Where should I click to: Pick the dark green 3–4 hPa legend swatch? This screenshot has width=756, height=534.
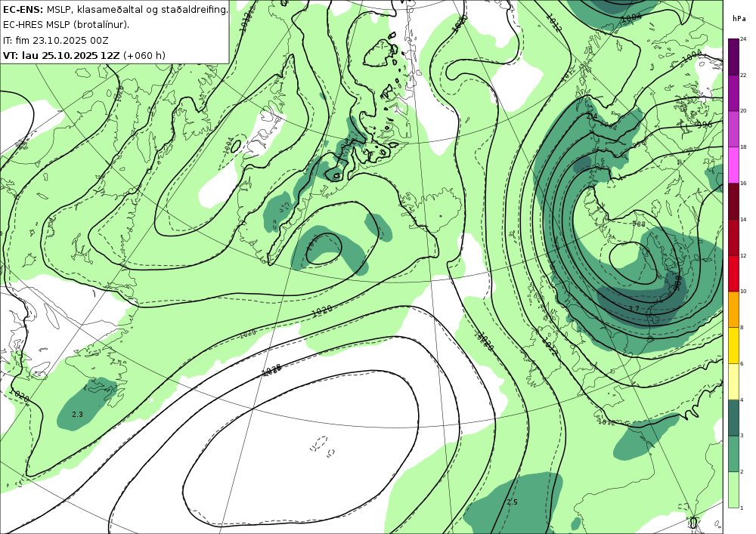[734, 418]
